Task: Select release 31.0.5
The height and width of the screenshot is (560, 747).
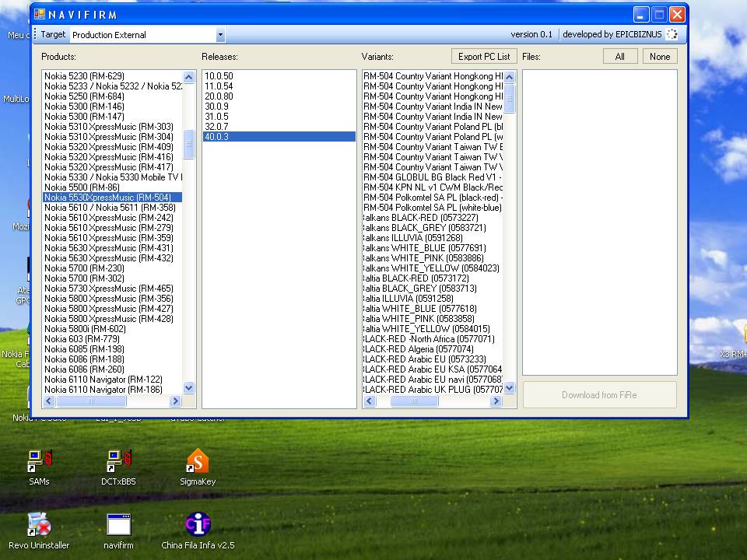Action: tap(279, 116)
